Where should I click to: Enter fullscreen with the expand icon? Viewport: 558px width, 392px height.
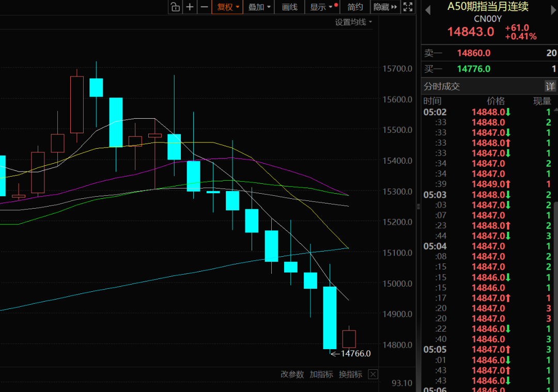click(408, 7)
